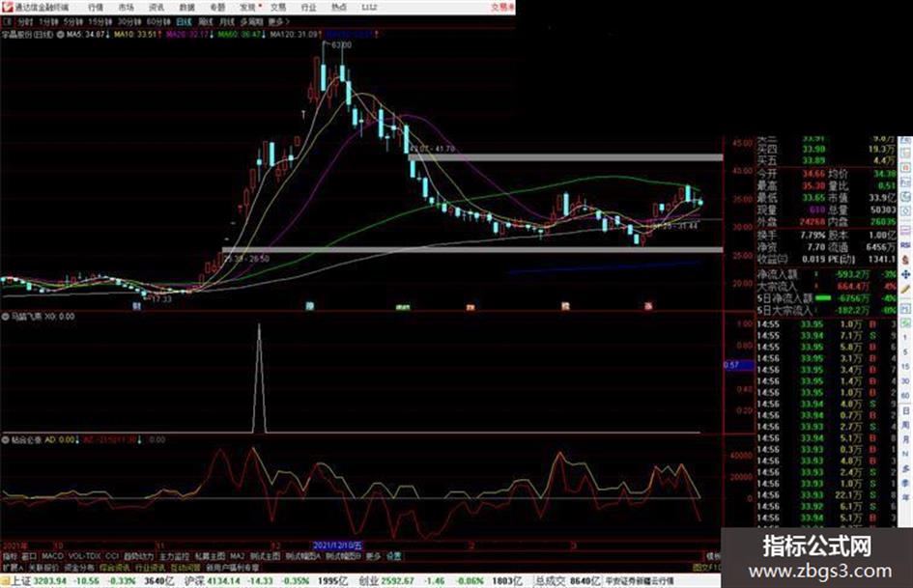Open the 发现 menu
This screenshot has width=913, height=588.
(x=248, y=7)
